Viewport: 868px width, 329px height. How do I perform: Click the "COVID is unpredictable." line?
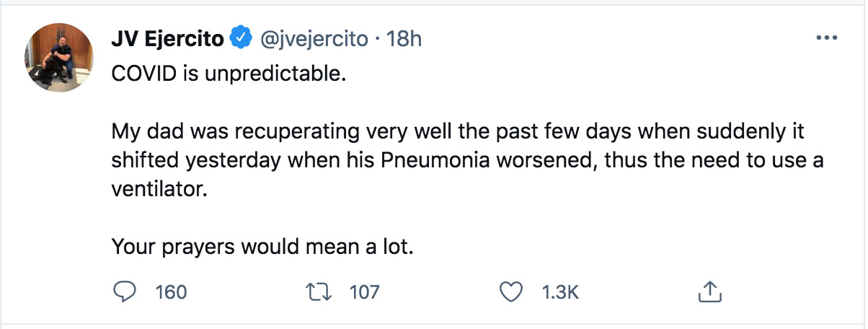[229, 74]
